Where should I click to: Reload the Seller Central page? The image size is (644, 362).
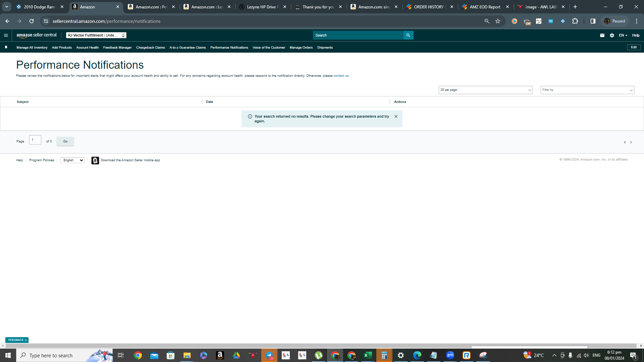[32, 21]
